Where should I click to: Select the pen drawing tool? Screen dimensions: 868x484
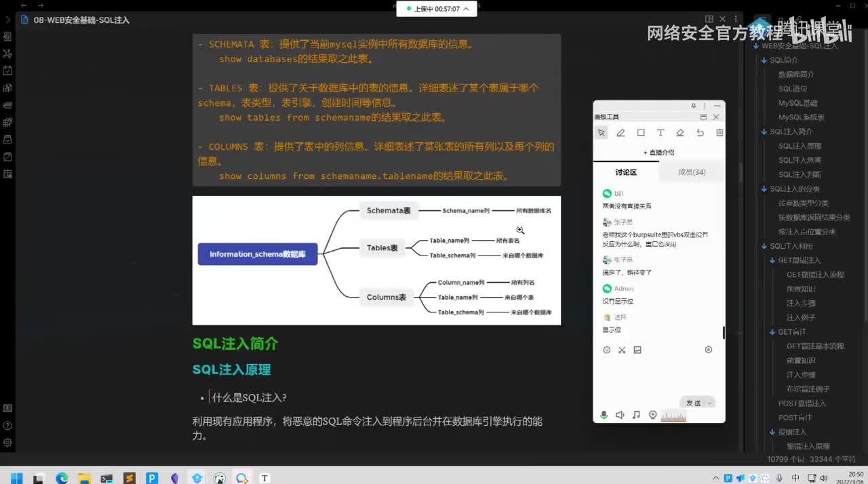click(620, 133)
